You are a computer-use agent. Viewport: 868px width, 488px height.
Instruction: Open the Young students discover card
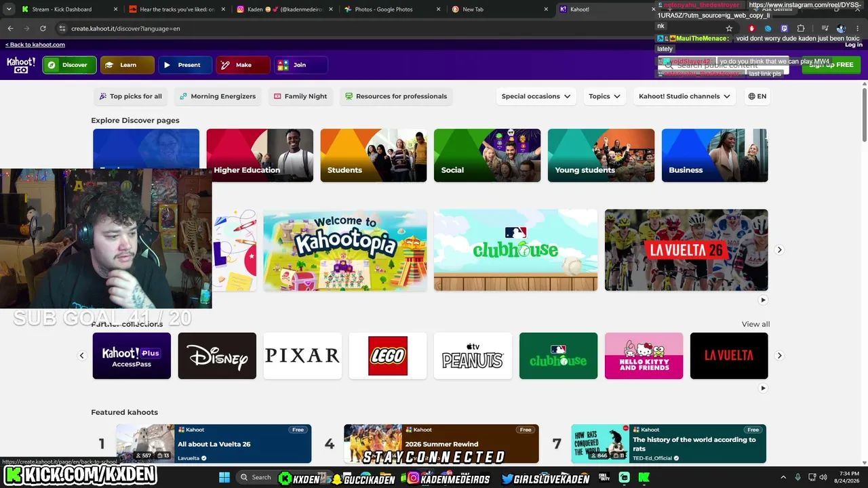pos(601,155)
